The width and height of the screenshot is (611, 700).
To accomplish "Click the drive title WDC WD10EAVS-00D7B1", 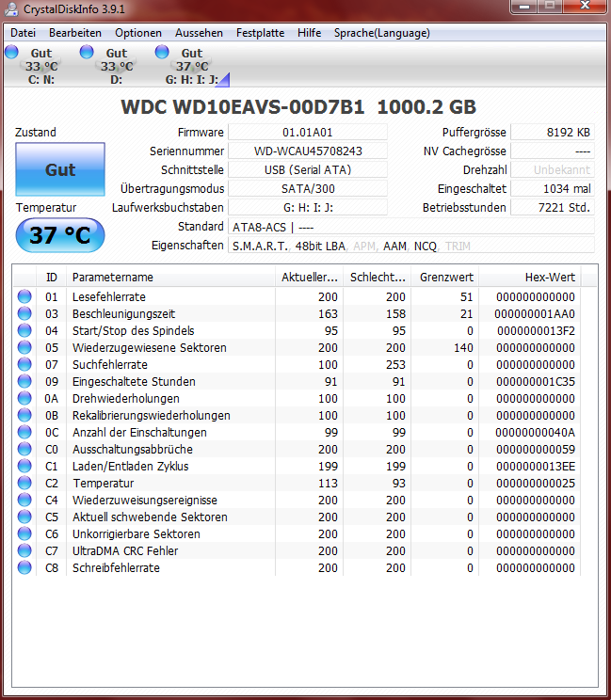I will [x=243, y=107].
